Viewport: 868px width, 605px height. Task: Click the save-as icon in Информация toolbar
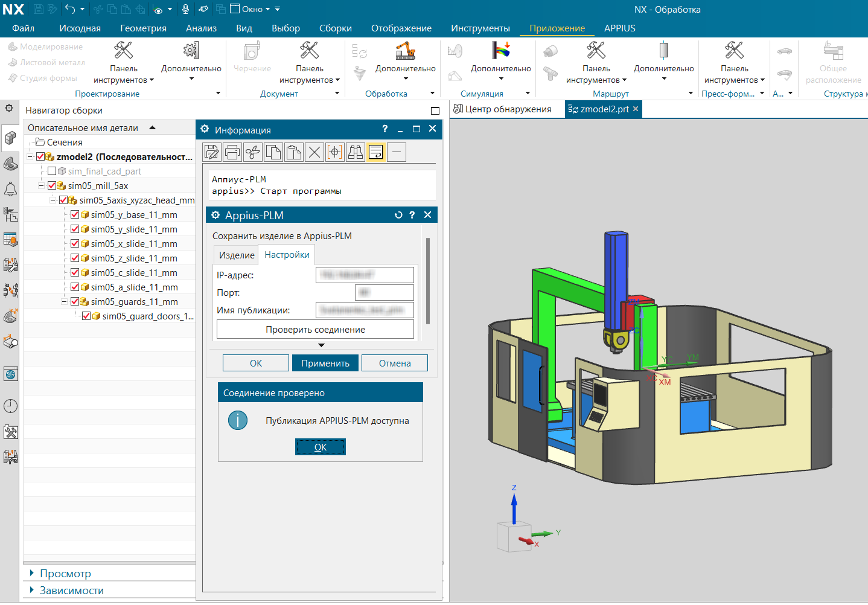tap(212, 152)
